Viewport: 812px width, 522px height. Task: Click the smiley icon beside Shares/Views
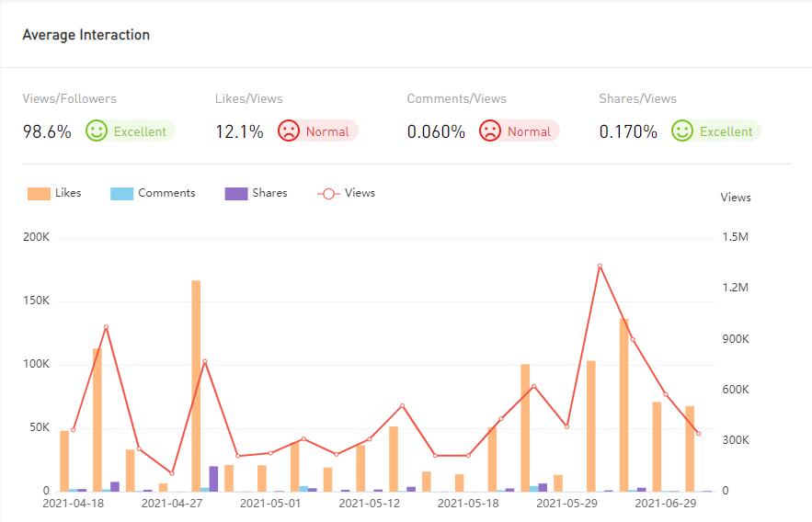(682, 131)
